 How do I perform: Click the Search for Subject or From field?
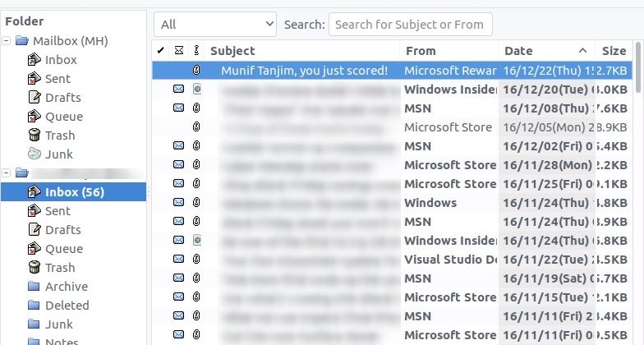(x=411, y=25)
